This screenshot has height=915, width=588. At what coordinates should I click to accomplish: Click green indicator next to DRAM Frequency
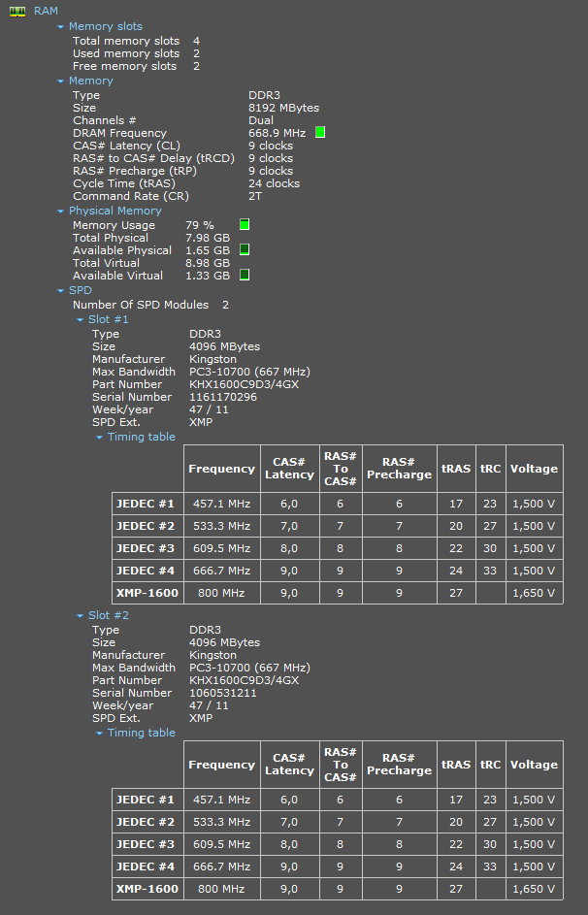click(x=319, y=133)
